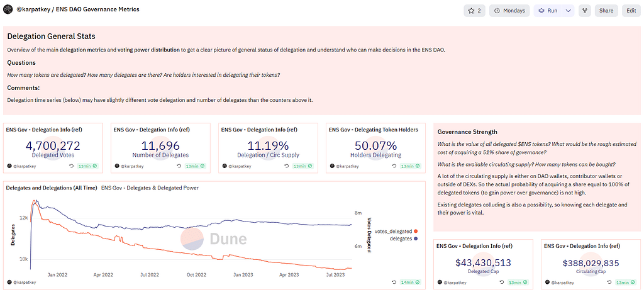644x292 pixels.
Task: Expand the Run dropdown arrow
Action: click(x=569, y=11)
